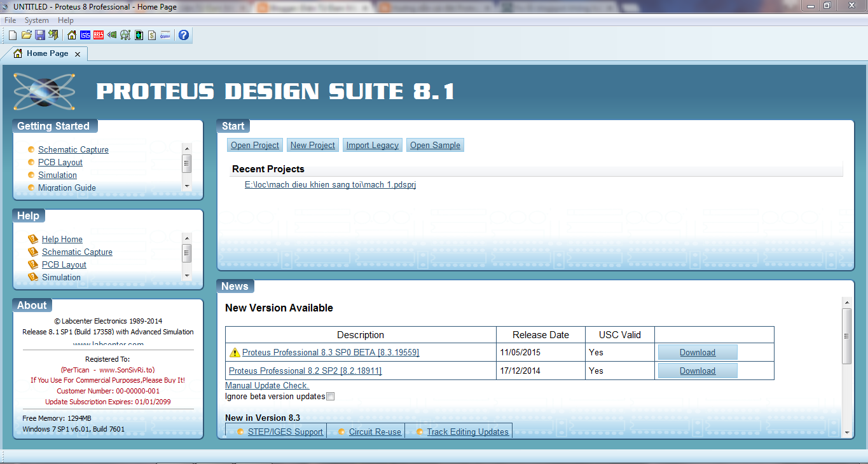868x464 pixels.
Task: Open the Migration Guide link
Action: point(67,188)
